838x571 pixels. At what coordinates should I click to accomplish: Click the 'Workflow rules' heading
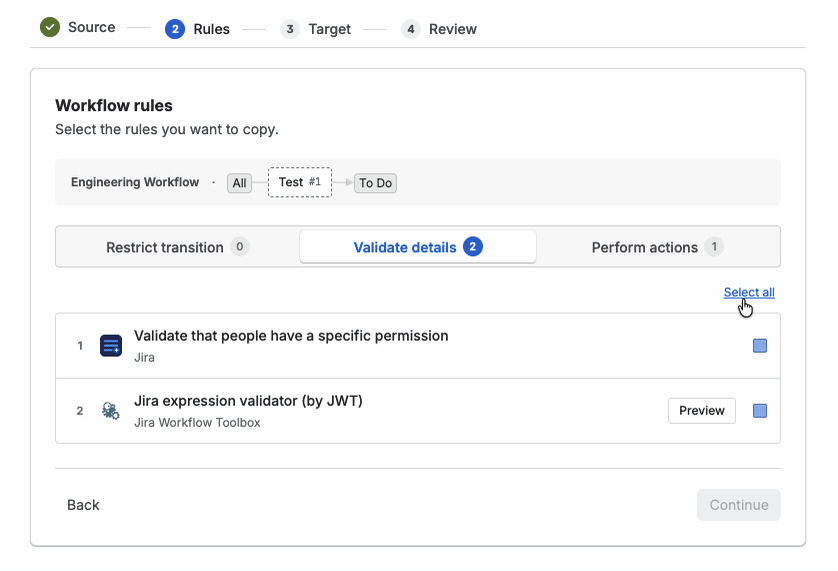[114, 105]
